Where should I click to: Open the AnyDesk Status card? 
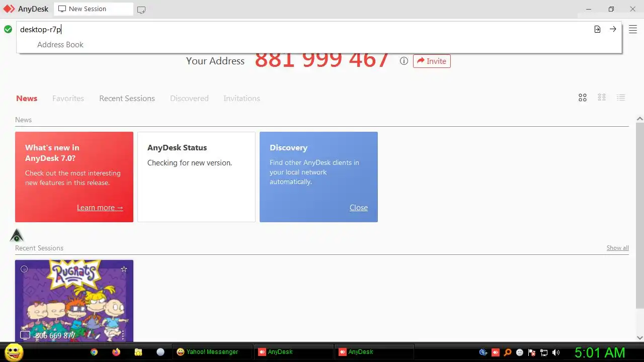(x=196, y=177)
